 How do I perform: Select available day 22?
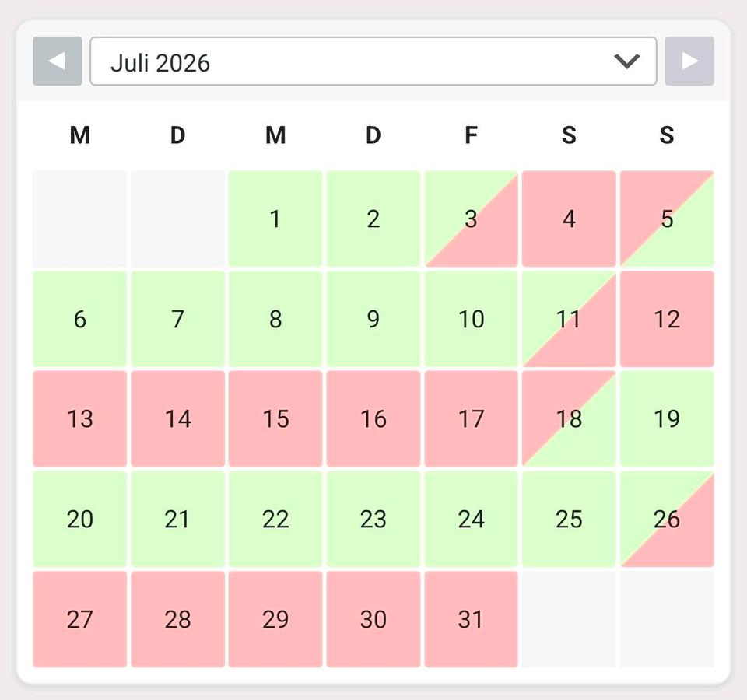[x=275, y=519]
